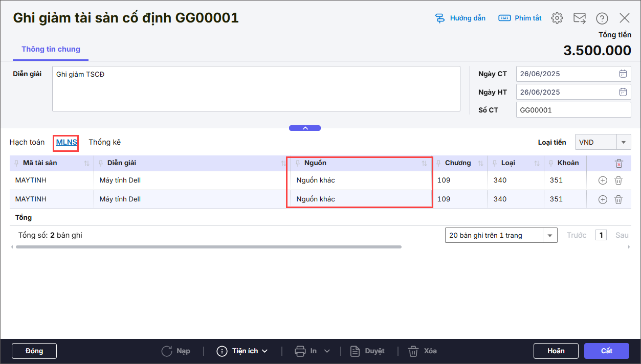Open calendar picker for Ngày CT
This screenshot has height=364, width=641.
[x=623, y=74]
